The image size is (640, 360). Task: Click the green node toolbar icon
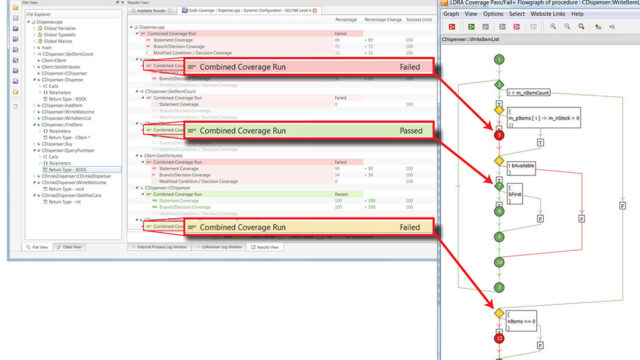click(x=598, y=27)
